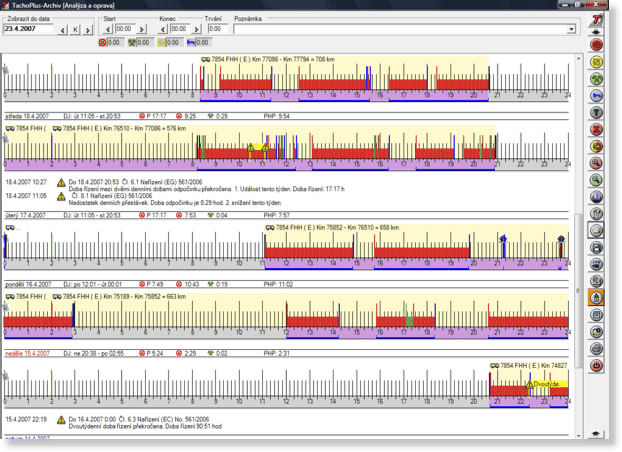This screenshot has width=622, height=452.
Task: Click the gray T icon in sidebar
Action: tap(596, 113)
